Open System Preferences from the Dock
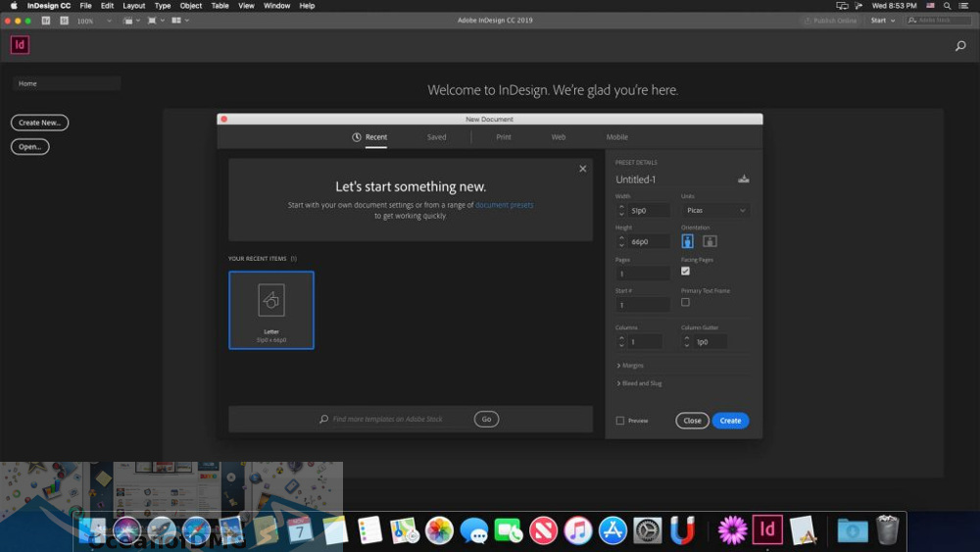This screenshot has height=552, width=980. coord(648,530)
